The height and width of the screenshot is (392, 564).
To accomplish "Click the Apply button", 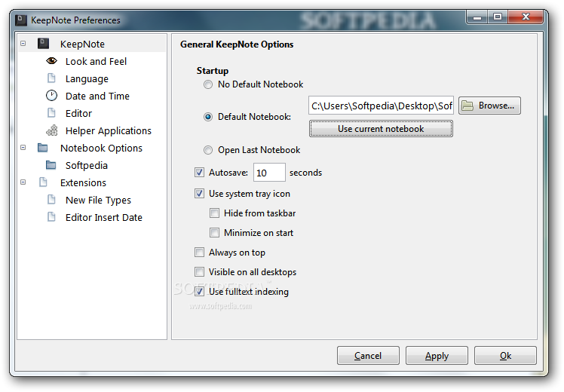I will point(437,356).
